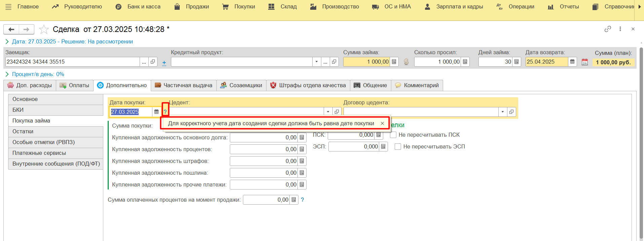Click the ellipsis select button for Заемщик

click(x=144, y=62)
